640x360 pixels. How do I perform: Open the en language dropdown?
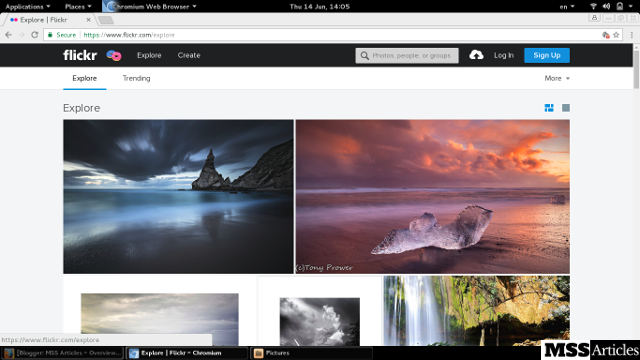click(567, 7)
